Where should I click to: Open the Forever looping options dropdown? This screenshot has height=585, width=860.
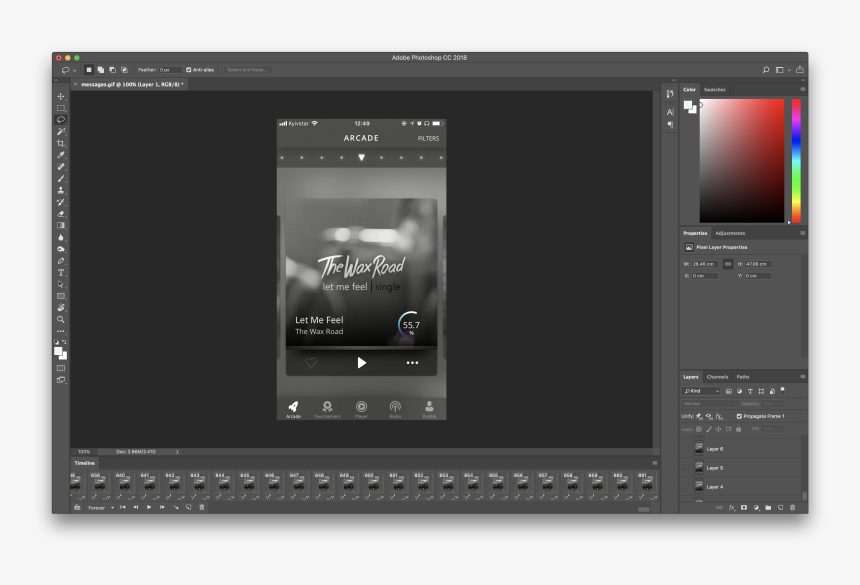coord(100,508)
